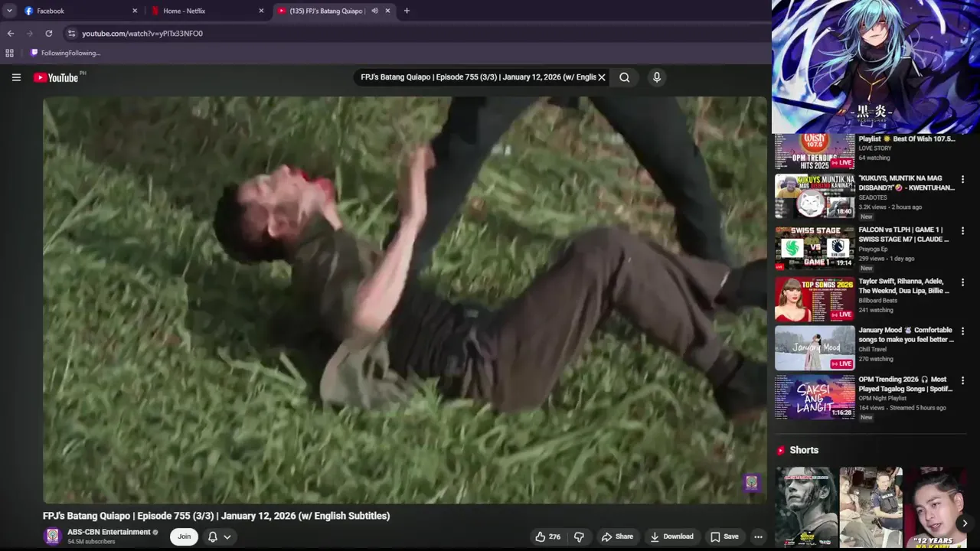Viewport: 980px width, 551px height.
Task: Reload the page with refresh icon
Action: point(49,34)
